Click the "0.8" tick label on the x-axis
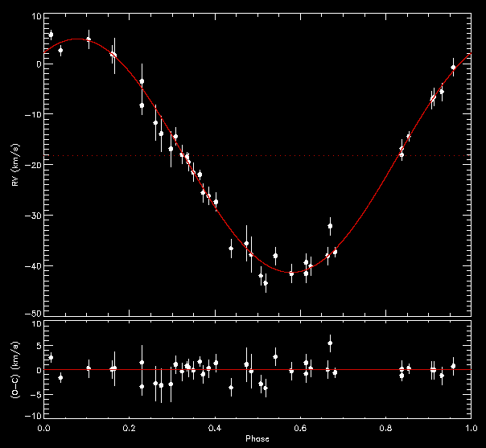Screen dimensions: 486x448 tap(385, 429)
